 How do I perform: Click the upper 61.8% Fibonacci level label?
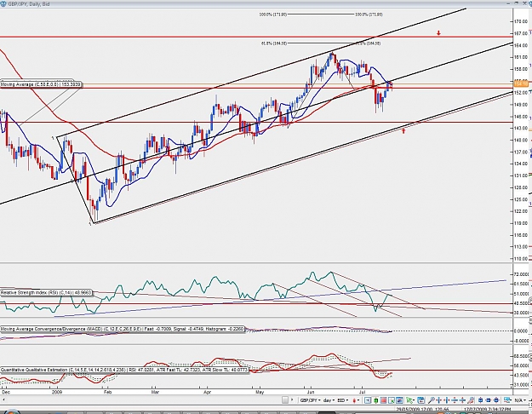[274, 43]
